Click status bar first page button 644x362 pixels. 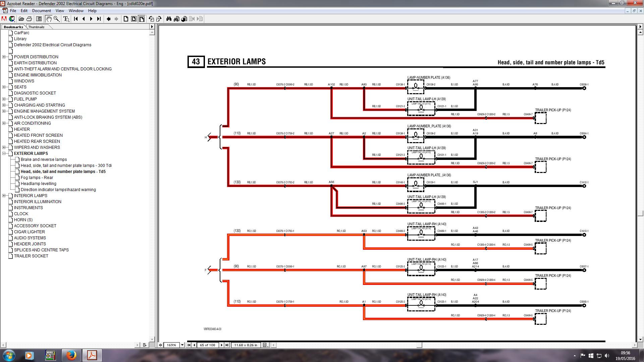point(189,345)
